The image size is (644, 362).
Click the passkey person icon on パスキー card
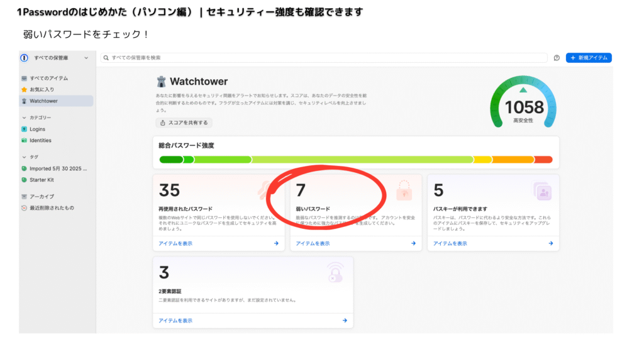542,191
